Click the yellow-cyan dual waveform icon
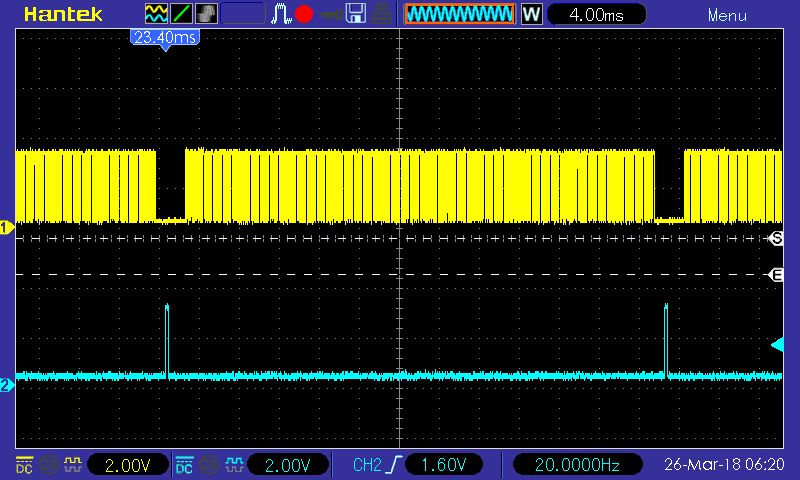 [x=157, y=14]
